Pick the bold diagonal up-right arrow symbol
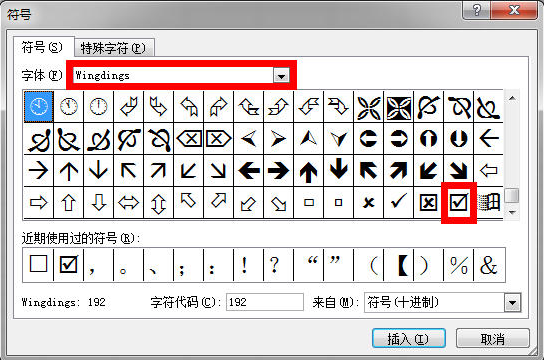Image resolution: width=544 pixels, height=360 pixels. point(399,171)
